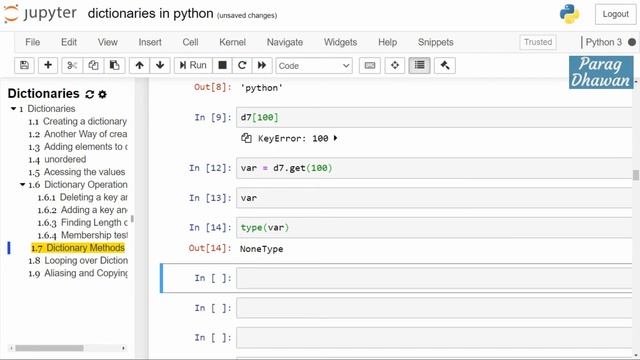Open command palette keyboard icon

pos(370,65)
